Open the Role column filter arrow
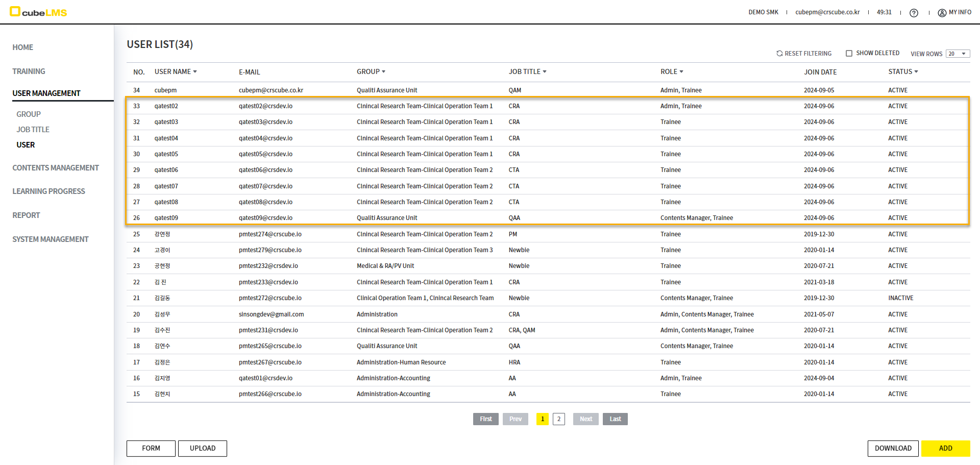Image resolution: width=980 pixels, height=465 pixels. (x=681, y=72)
